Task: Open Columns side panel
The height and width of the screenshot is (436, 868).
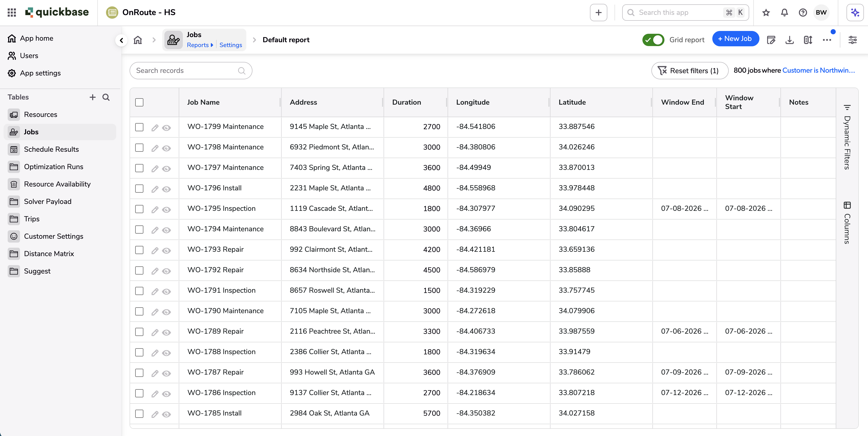Action: [847, 223]
